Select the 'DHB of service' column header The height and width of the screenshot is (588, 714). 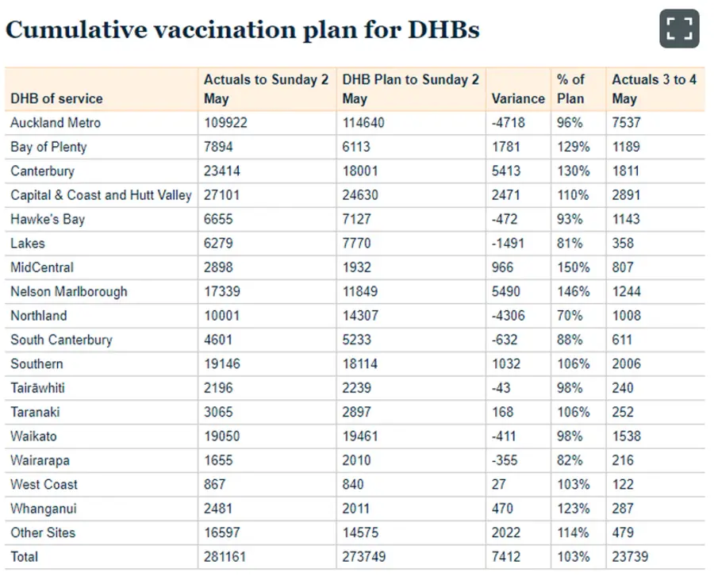[56, 99]
